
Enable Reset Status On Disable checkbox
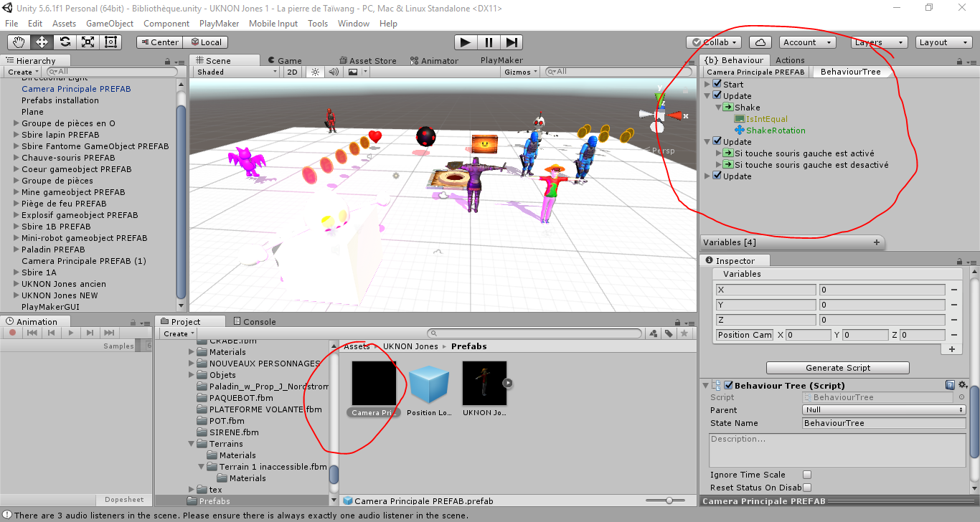click(x=807, y=488)
